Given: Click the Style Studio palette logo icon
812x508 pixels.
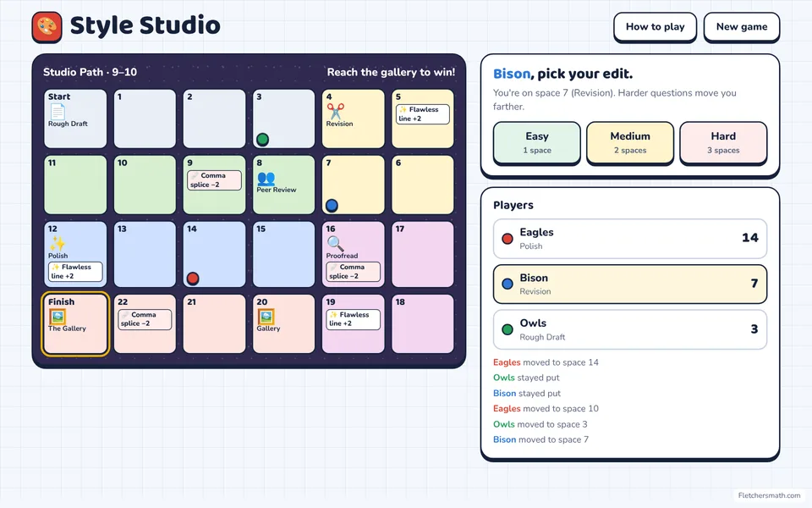Looking at the screenshot, I should point(47,27).
